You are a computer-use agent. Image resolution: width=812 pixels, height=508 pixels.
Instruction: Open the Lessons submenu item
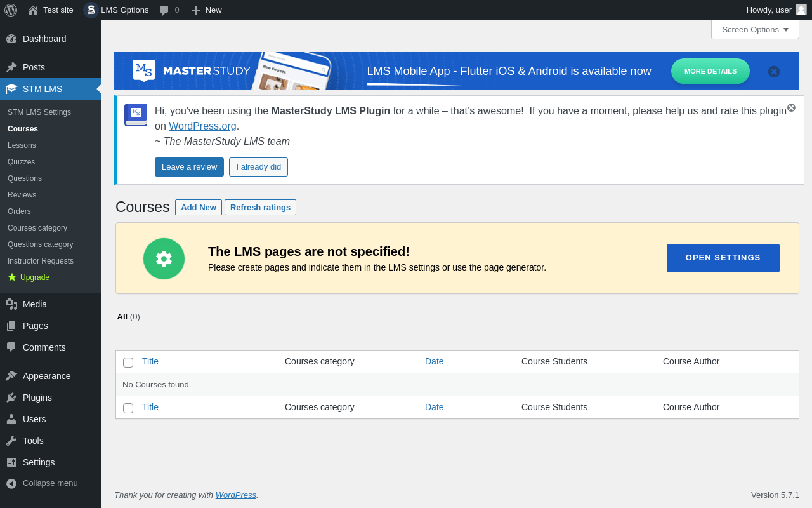click(x=22, y=145)
